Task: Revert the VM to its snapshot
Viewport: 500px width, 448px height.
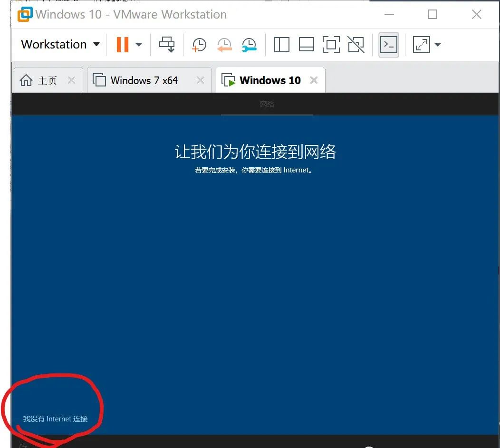Action: click(x=224, y=44)
